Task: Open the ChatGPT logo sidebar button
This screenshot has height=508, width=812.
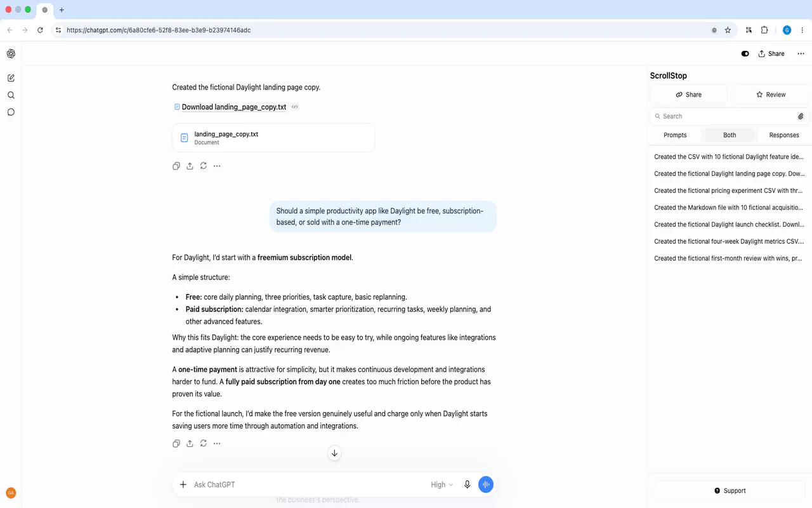Action: pos(11,54)
